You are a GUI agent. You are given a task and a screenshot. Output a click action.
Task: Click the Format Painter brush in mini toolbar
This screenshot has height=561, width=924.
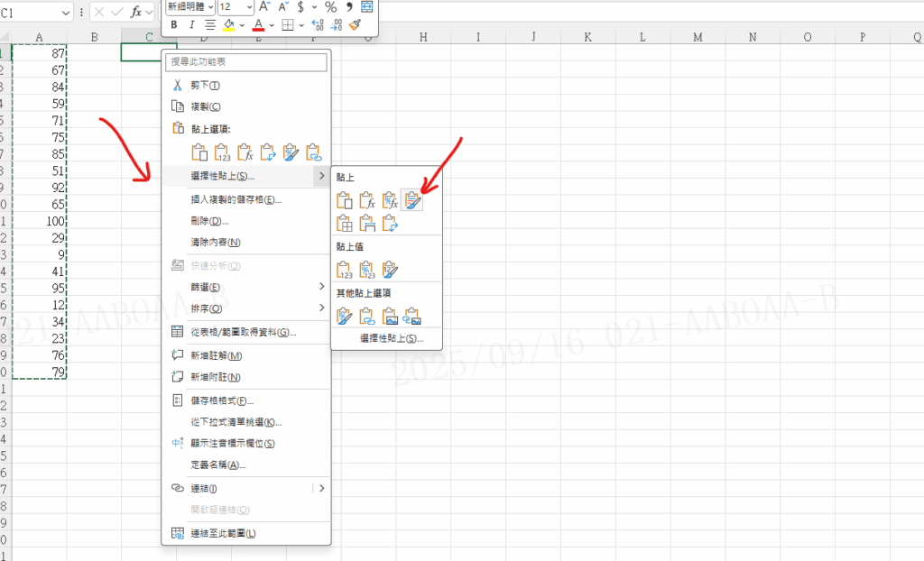coord(355,25)
